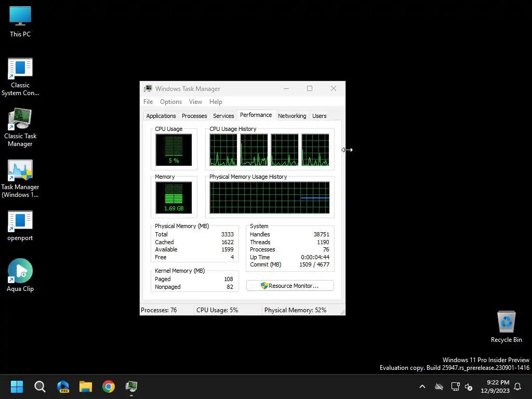Switch to the Processes tab

[194, 116]
